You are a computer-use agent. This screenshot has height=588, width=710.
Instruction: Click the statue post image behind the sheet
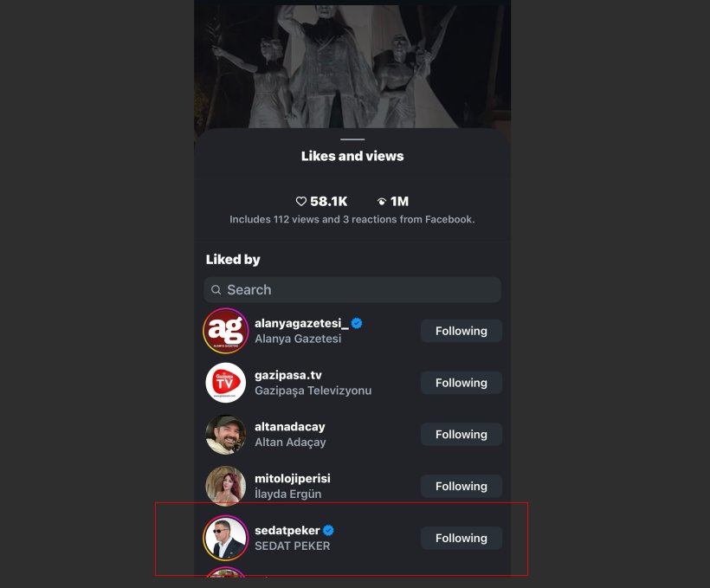click(352, 65)
